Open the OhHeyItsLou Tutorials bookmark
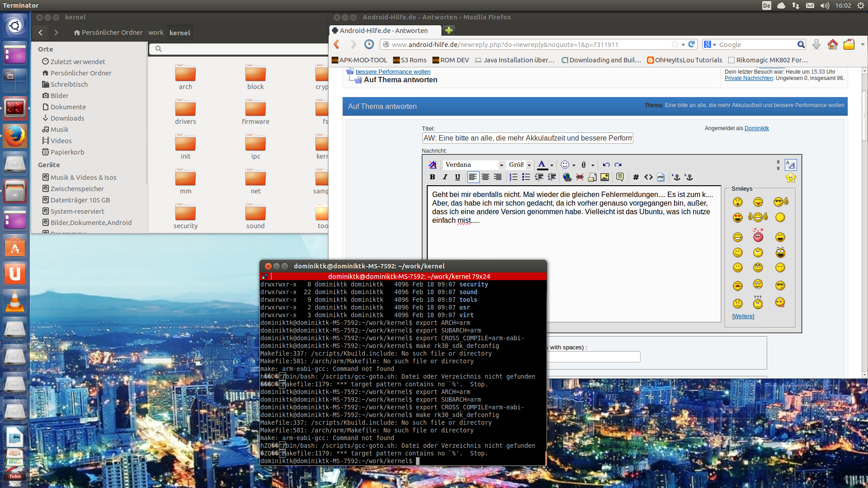The width and height of the screenshot is (868, 488). click(684, 60)
